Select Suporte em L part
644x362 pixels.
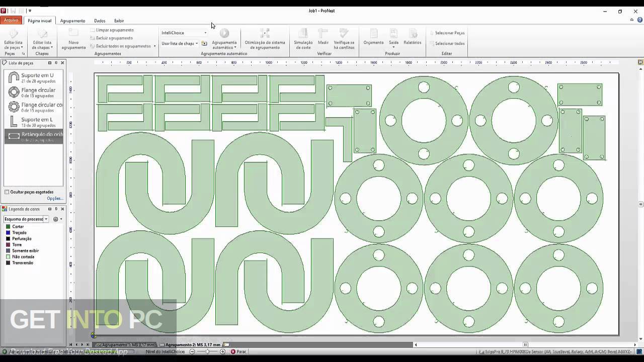click(x=34, y=122)
